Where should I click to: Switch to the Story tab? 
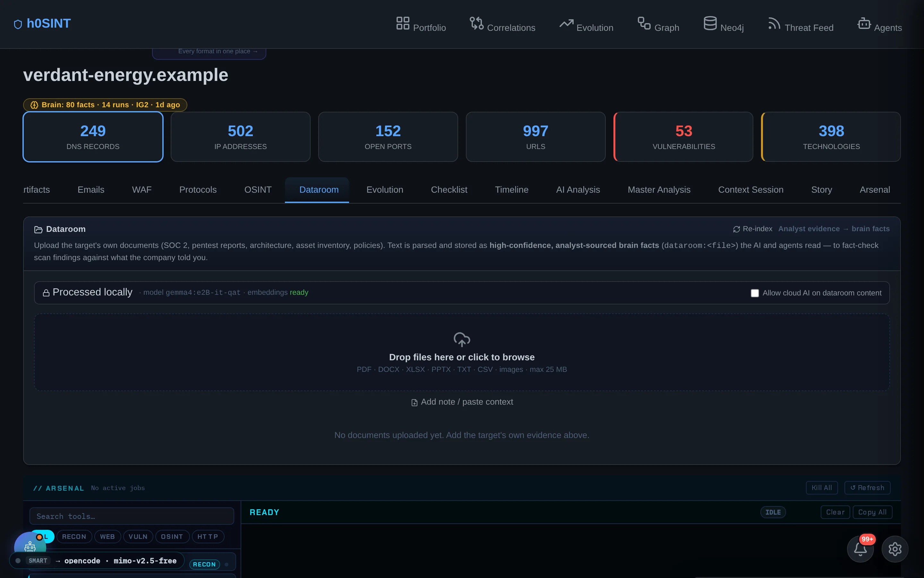pyautogui.click(x=821, y=189)
